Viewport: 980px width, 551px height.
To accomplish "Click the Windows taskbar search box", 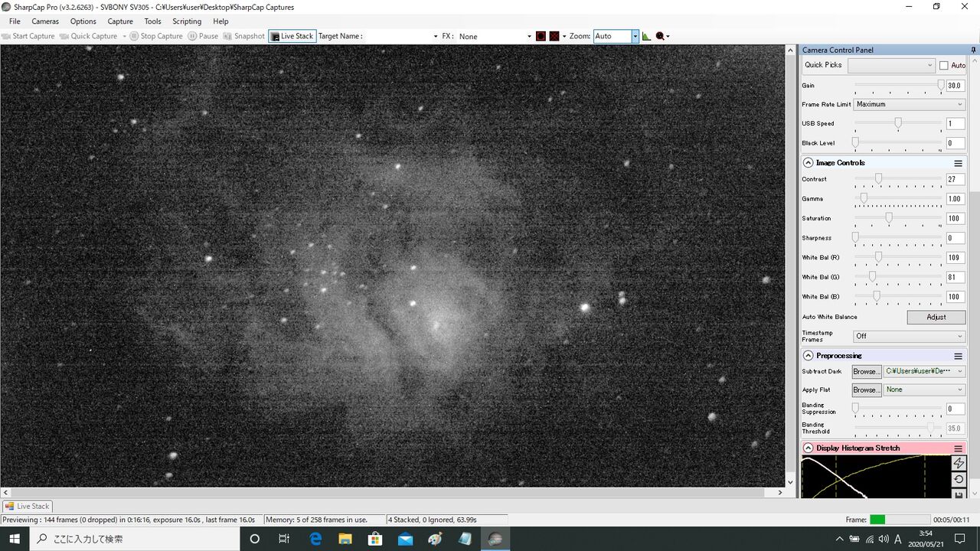I will [x=135, y=539].
